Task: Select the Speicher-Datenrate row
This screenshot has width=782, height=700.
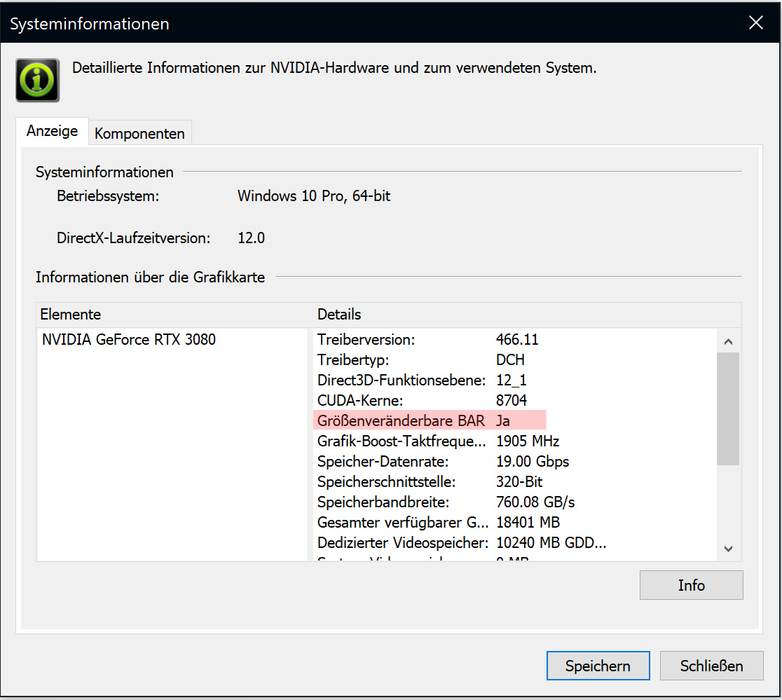Action: 515,462
